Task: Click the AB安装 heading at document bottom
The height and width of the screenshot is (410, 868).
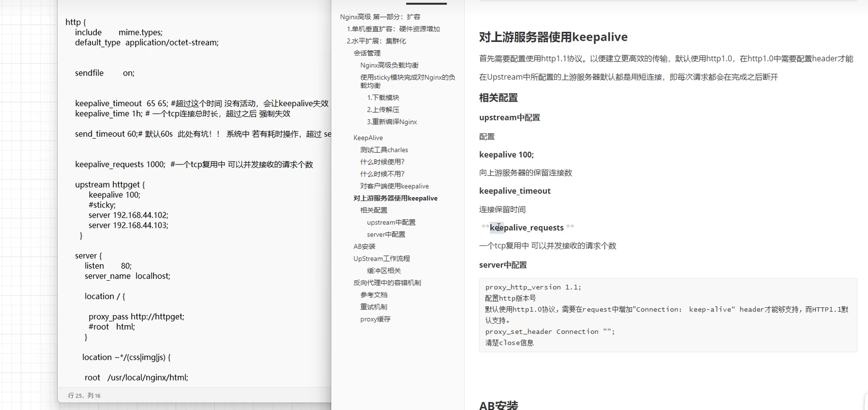Action: (x=498, y=405)
